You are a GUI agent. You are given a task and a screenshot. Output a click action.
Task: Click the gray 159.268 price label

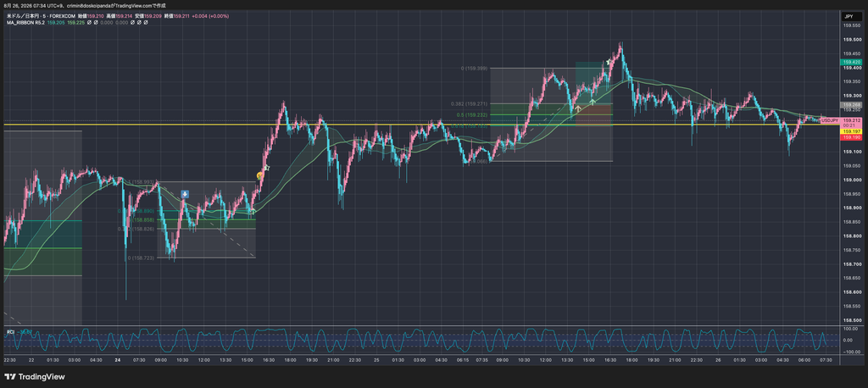click(850, 104)
